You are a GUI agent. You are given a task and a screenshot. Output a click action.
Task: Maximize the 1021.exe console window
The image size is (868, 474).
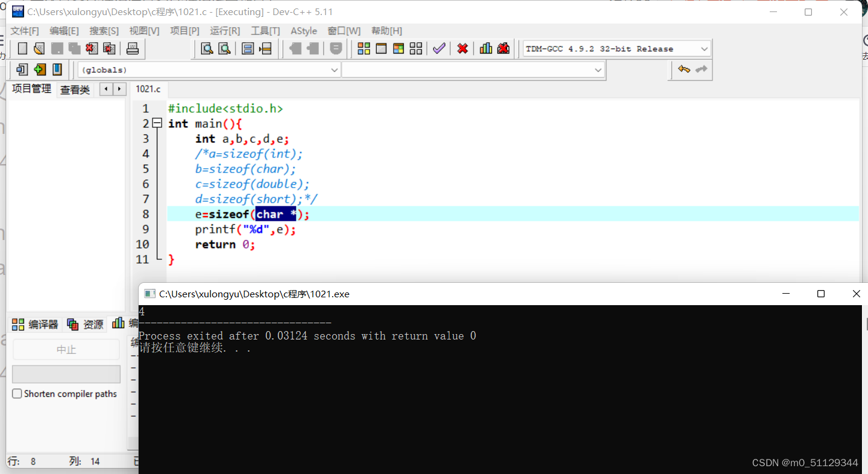[x=820, y=294]
